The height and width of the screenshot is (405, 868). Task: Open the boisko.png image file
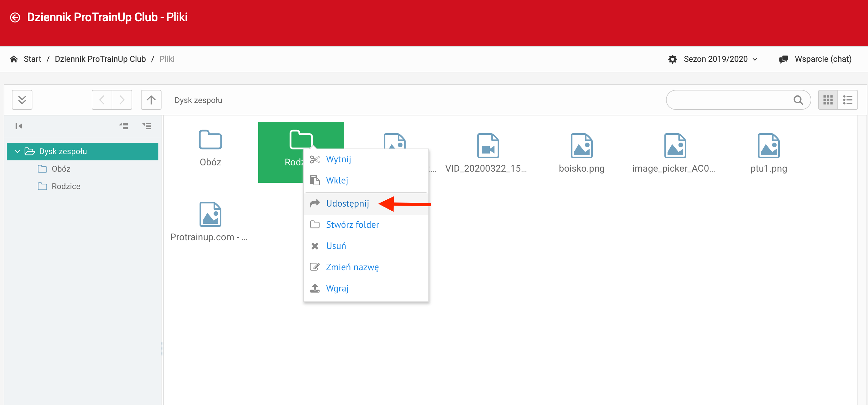click(x=581, y=146)
